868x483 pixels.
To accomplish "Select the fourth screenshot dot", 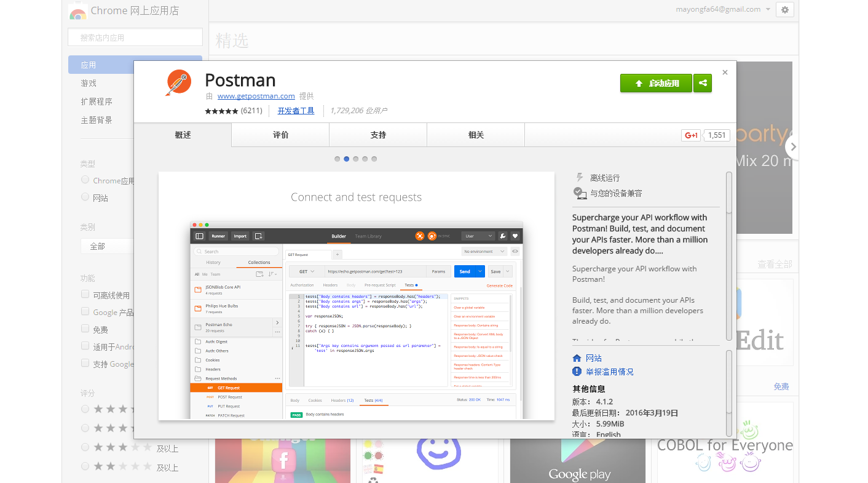I will pyautogui.click(x=365, y=159).
